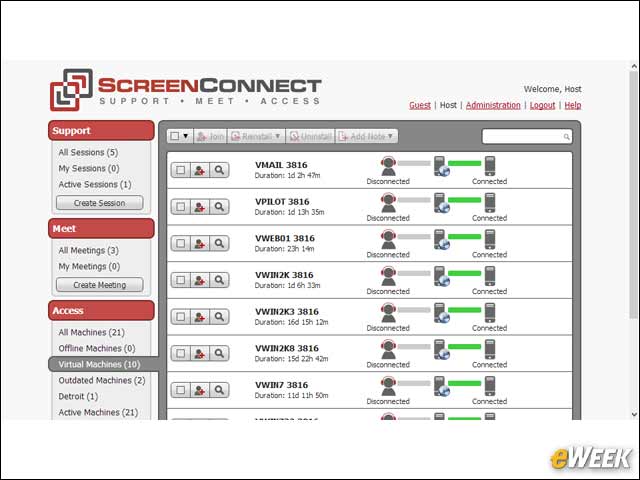The height and width of the screenshot is (480, 640).
Task: Check the box for VWIN2K 3816
Action: [181, 280]
